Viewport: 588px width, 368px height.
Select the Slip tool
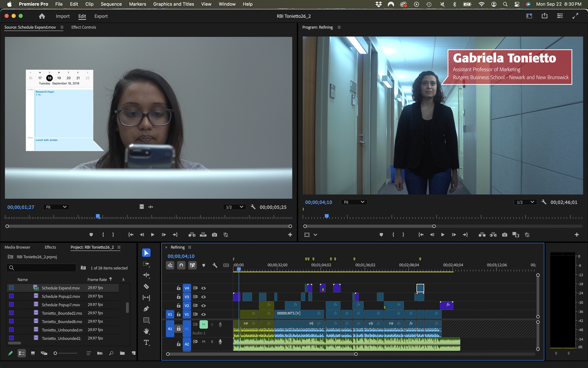146,298
